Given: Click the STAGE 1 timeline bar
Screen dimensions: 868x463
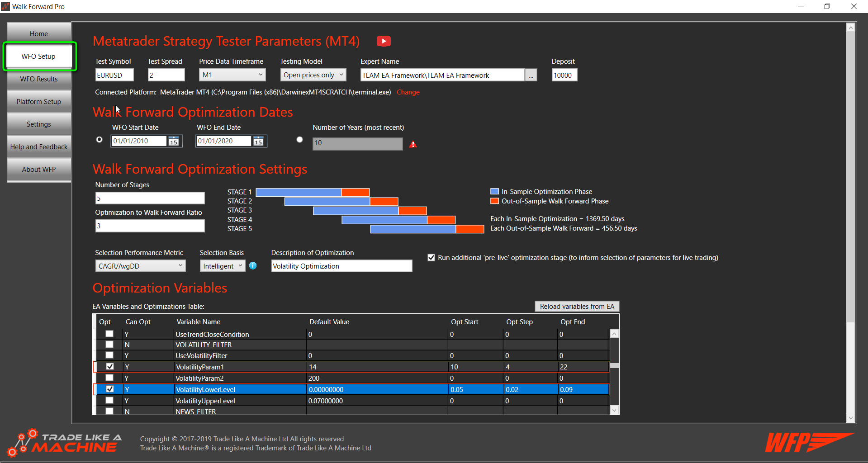Looking at the screenshot, I should coord(313,192).
